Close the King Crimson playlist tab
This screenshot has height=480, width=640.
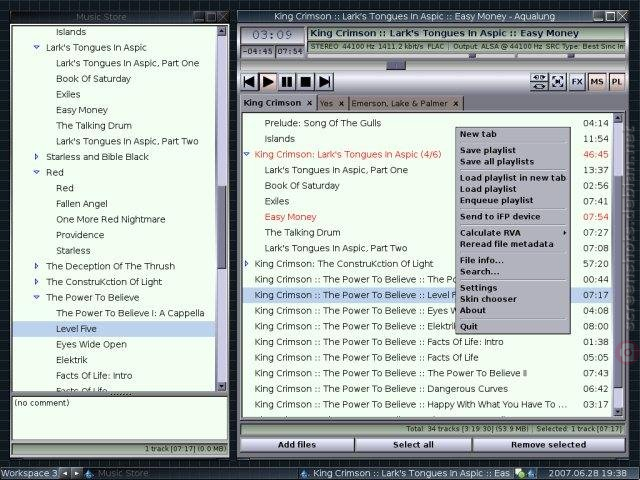309,103
